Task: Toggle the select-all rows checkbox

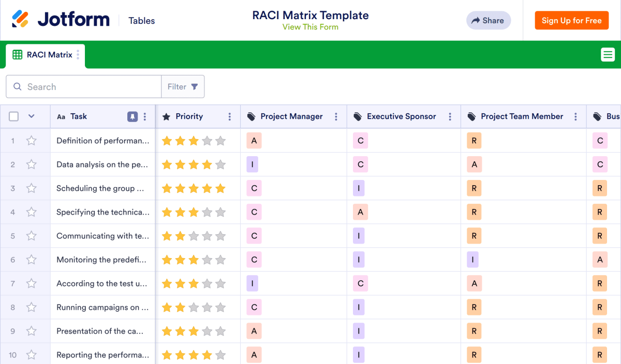Action: (14, 117)
